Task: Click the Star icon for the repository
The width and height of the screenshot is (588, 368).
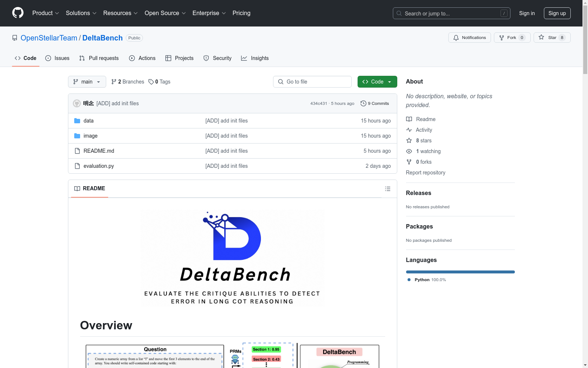Action: coord(541,37)
